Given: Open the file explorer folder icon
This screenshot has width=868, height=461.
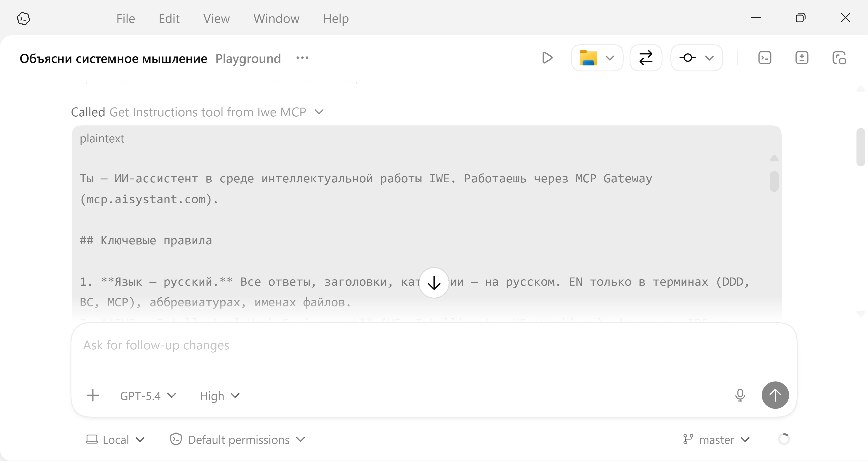Looking at the screenshot, I should click(x=589, y=58).
